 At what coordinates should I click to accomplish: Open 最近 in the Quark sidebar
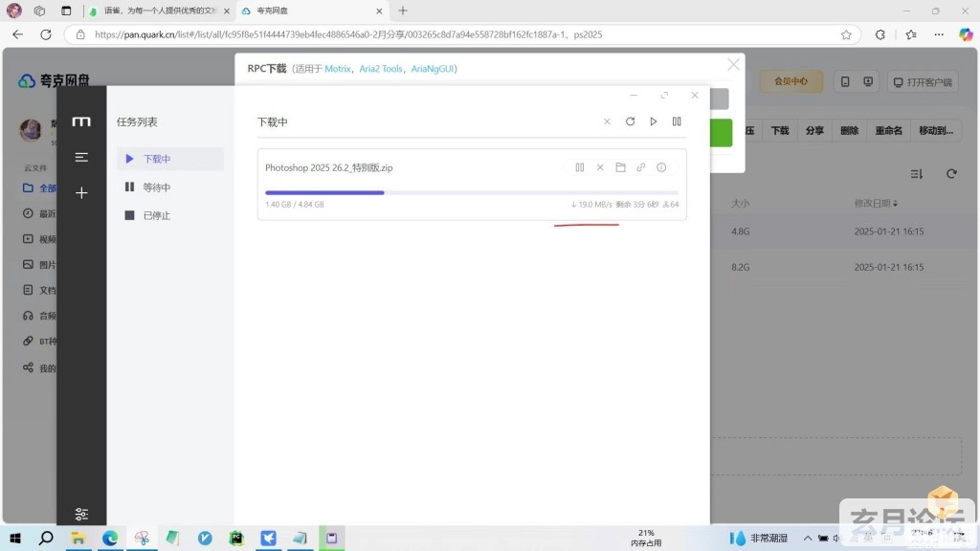point(39,213)
